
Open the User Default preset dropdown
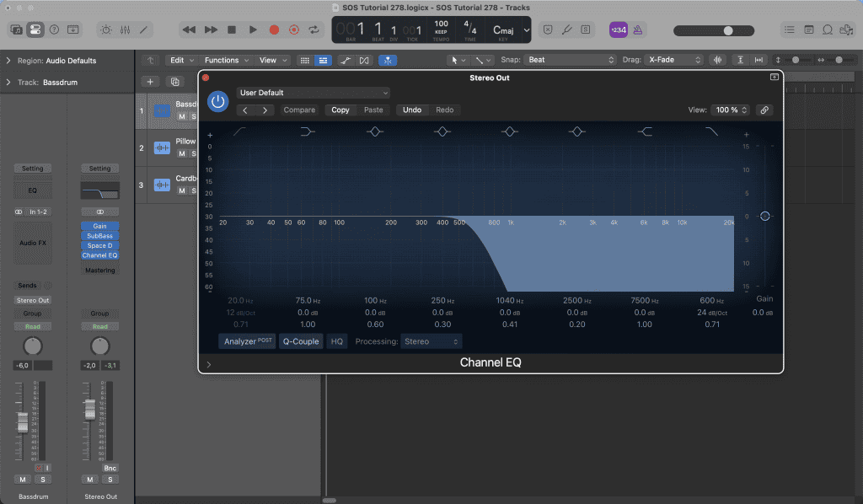(314, 93)
